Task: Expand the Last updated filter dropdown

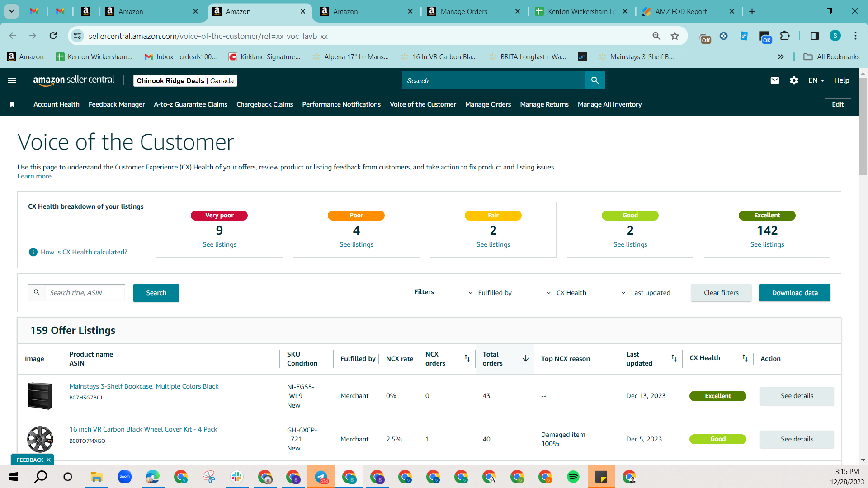Action: 646,293
